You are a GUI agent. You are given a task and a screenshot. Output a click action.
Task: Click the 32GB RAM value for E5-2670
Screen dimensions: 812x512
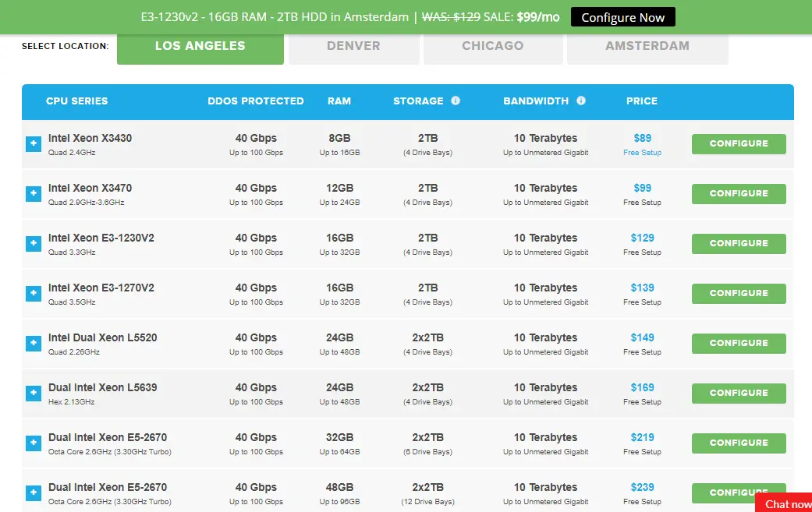[x=340, y=437]
